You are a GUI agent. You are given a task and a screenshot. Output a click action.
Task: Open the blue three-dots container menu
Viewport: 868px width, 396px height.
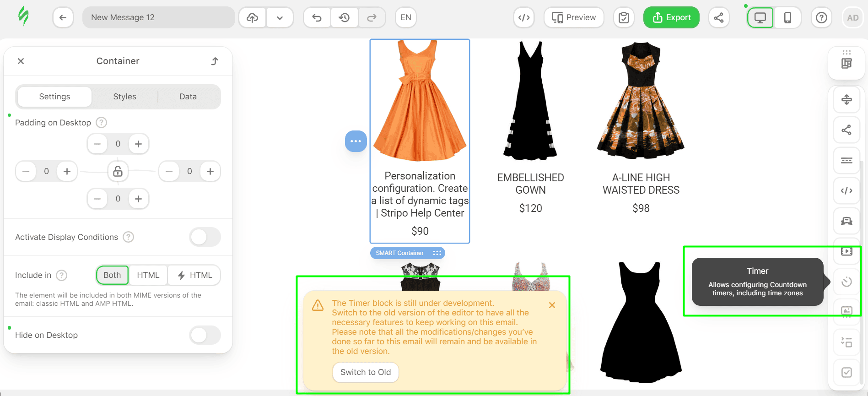pos(356,141)
